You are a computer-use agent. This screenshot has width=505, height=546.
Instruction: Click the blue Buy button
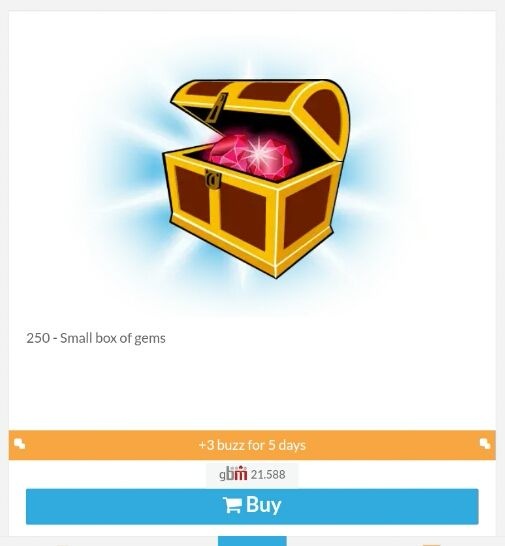[x=252, y=506]
